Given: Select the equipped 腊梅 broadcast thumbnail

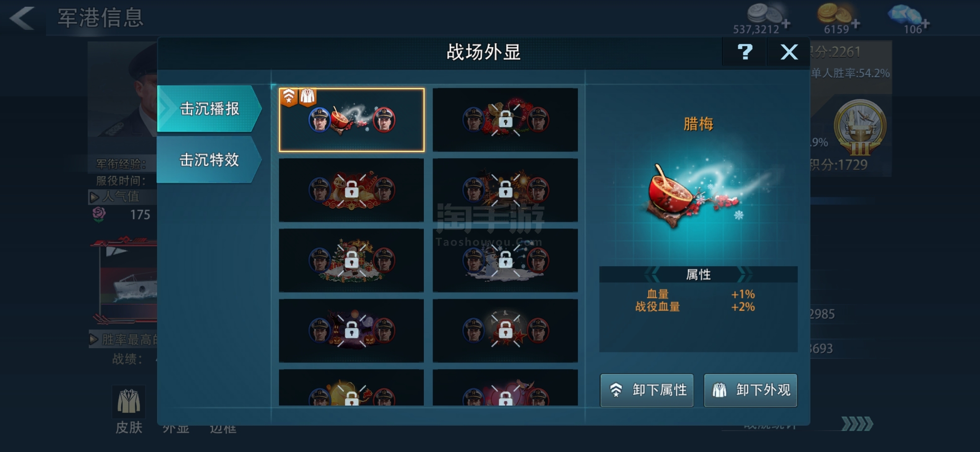Looking at the screenshot, I should [352, 120].
